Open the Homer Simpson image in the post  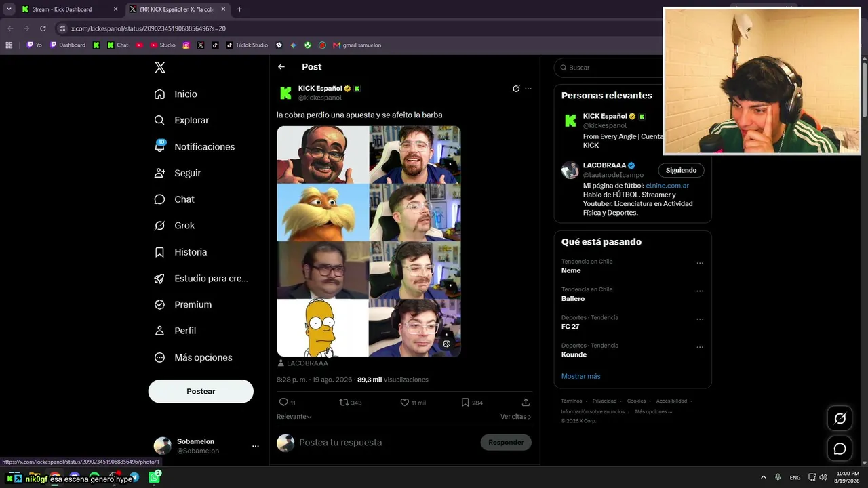[323, 328]
